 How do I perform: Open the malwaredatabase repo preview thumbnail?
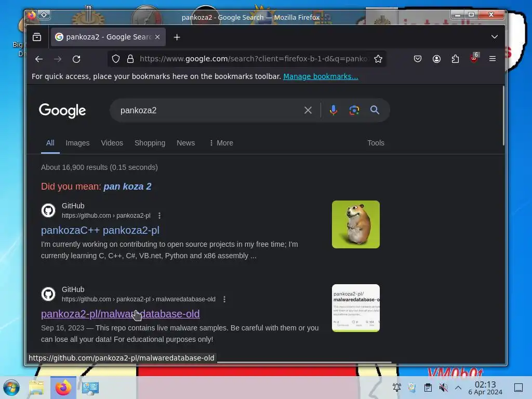pos(355,308)
